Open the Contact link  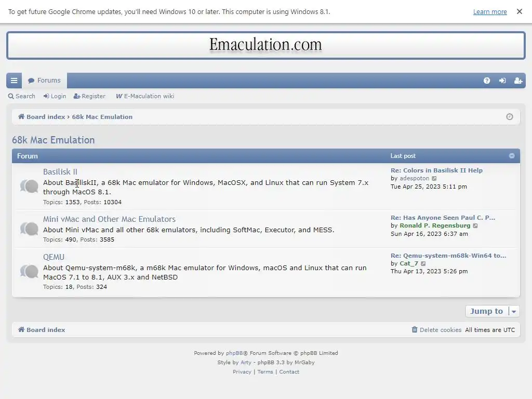(289, 372)
